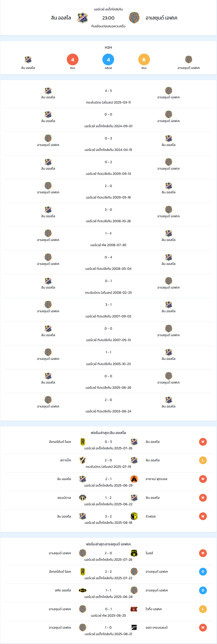This screenshot has width=217, height=644.
Task: Click the blue 4 draws circle
Action: tap(108, 60)
